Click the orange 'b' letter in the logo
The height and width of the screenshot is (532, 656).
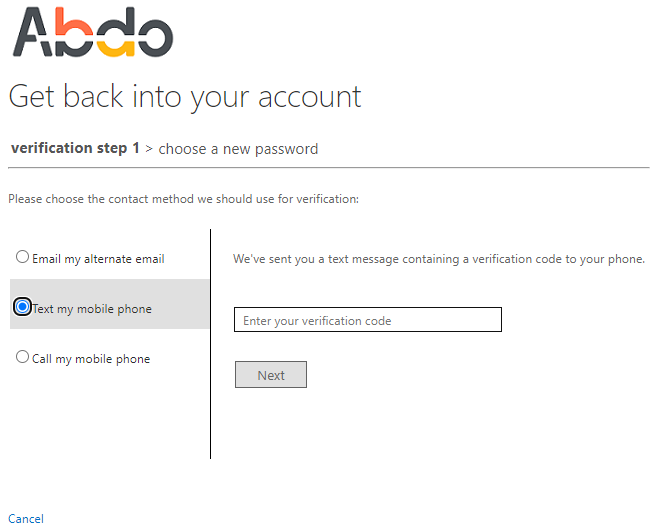pyautogui.click(x=74, y=31)
